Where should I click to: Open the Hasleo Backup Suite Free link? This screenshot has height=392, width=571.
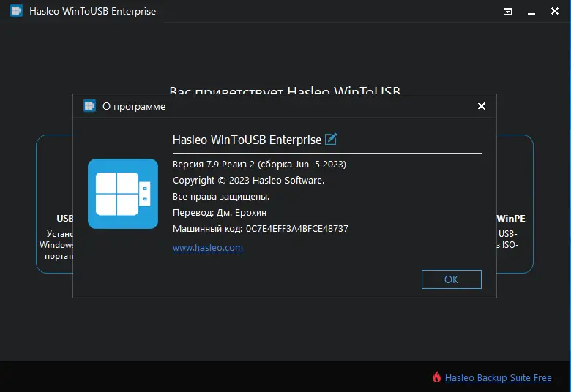click(499, 378)
